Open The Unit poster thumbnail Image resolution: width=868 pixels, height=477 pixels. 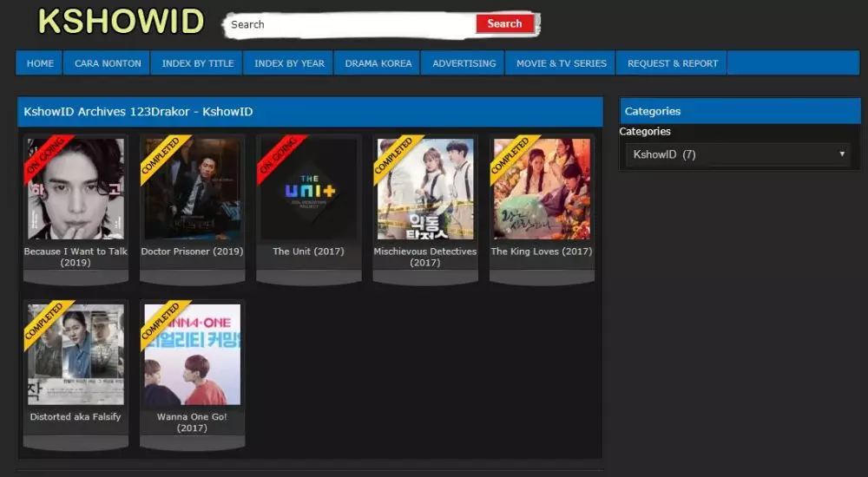[x=308, y=189]
